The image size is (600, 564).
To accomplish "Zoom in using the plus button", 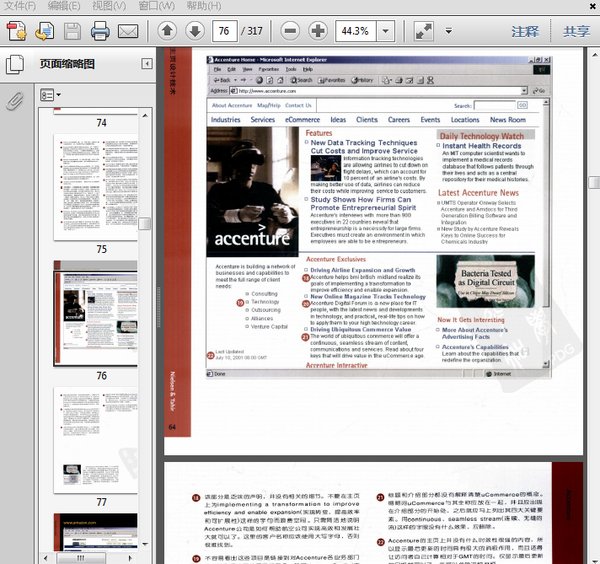I will pos(318,31).
